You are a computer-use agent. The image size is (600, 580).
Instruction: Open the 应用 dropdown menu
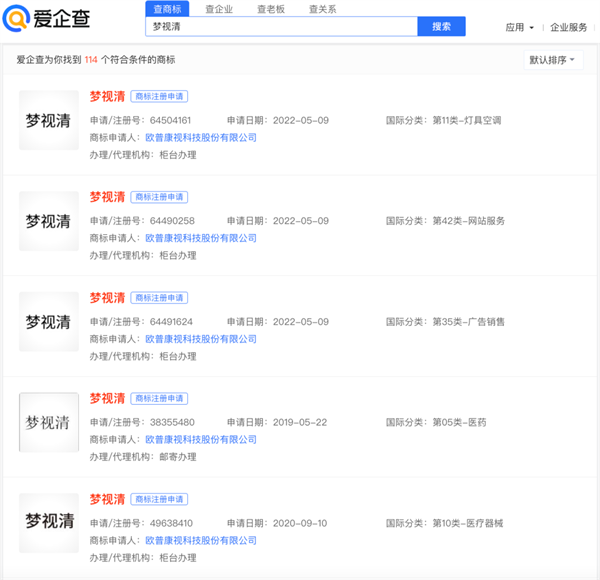pos(519,28)
